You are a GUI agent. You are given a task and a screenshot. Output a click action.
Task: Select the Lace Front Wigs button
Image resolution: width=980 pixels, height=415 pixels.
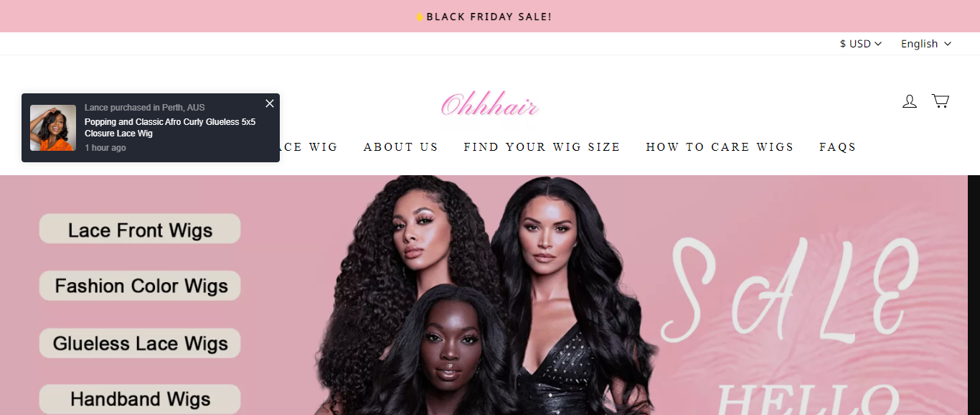140,229
